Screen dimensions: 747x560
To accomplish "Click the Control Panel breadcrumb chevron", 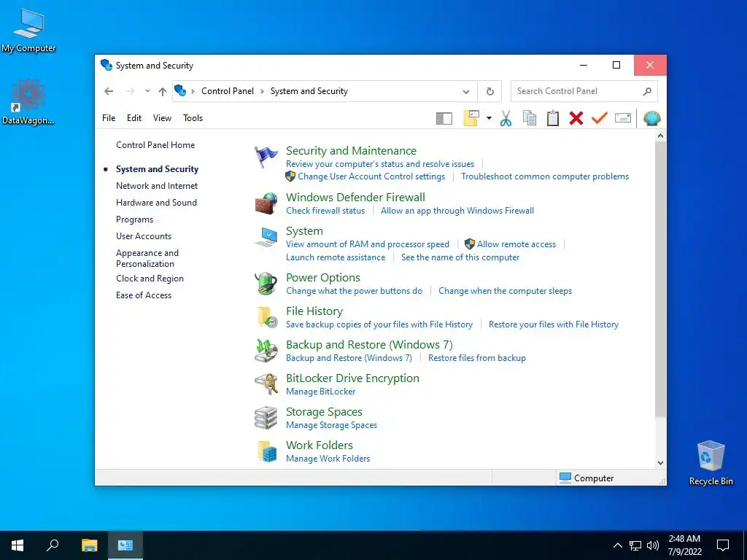I will (x=262, y=91).
